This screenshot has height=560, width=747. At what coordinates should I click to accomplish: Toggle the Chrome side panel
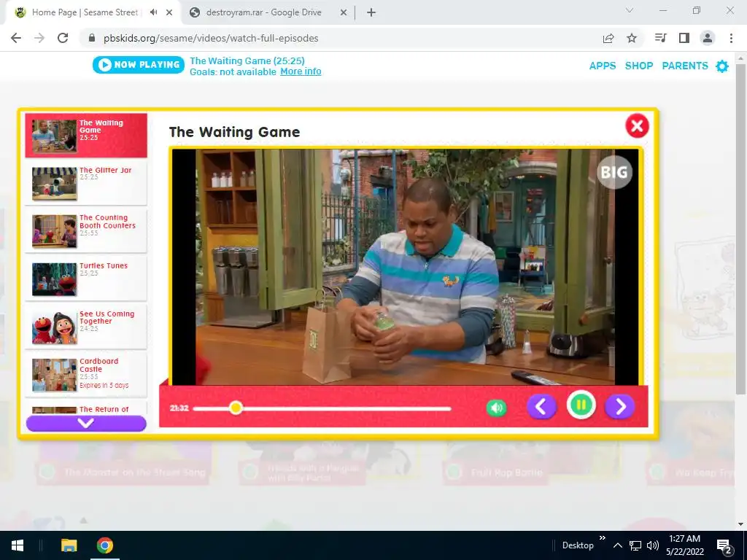click(x=684, y=38)
